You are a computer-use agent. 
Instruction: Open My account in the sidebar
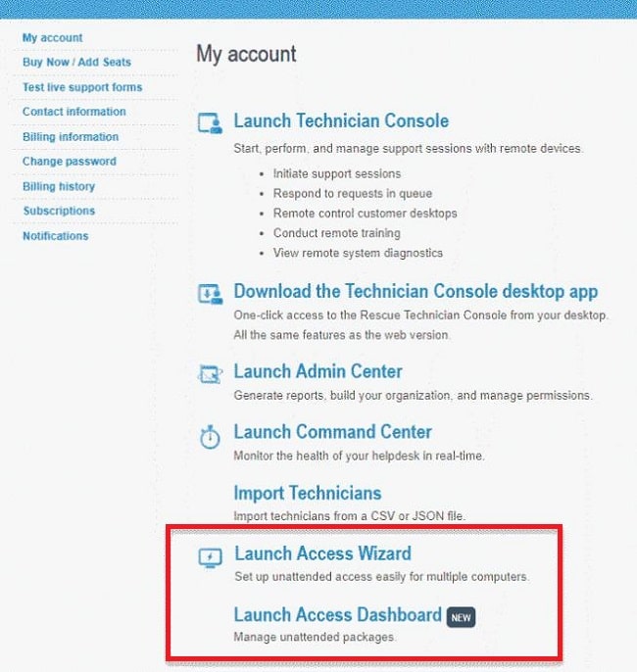pyautogui.click(x=52, y=37)
